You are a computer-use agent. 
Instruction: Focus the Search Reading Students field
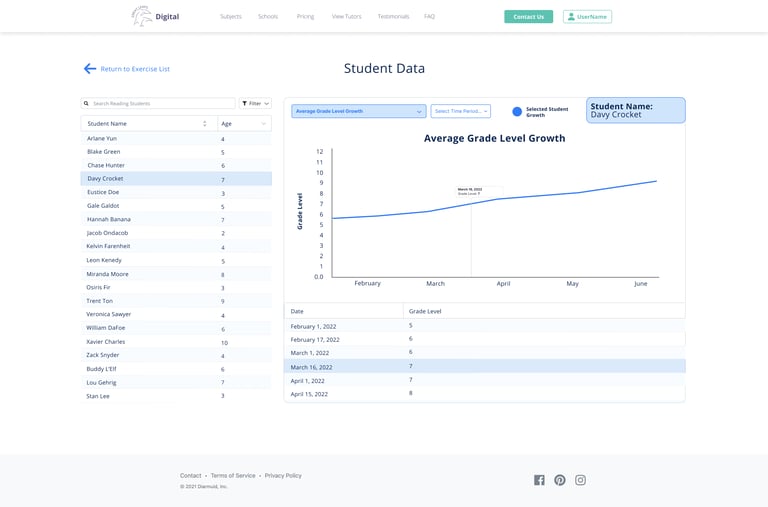pos(158,103)
